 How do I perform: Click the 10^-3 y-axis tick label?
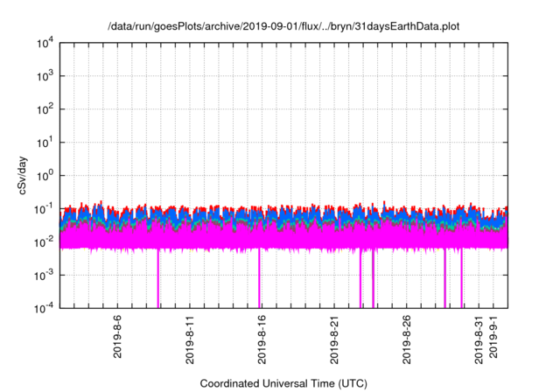45,276
